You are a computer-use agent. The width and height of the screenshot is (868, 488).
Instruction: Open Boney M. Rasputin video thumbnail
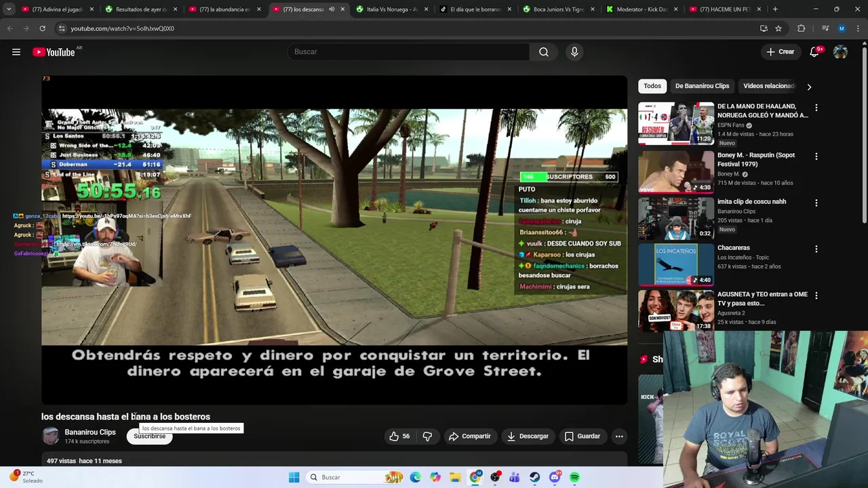click(x=676, y=171)
